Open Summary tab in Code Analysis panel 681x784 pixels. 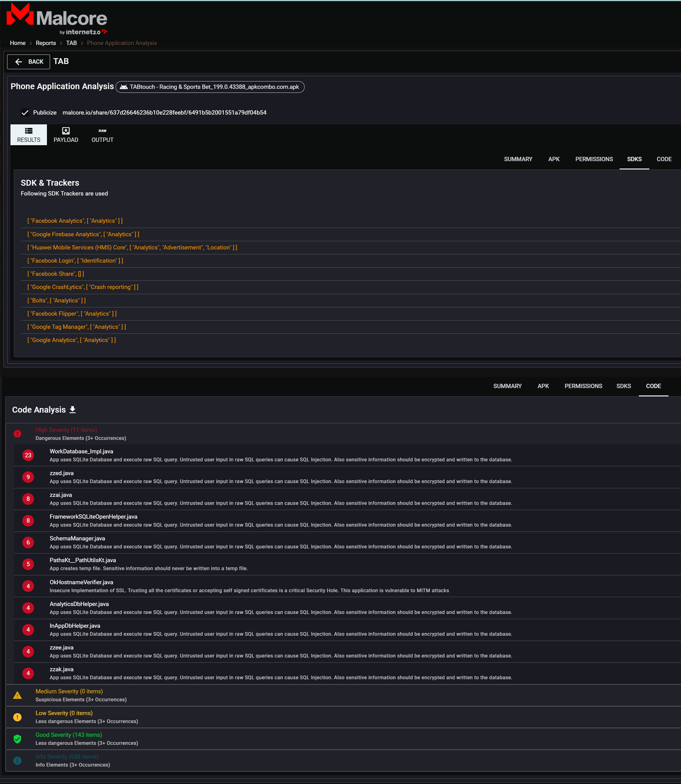tap(507, 386)
